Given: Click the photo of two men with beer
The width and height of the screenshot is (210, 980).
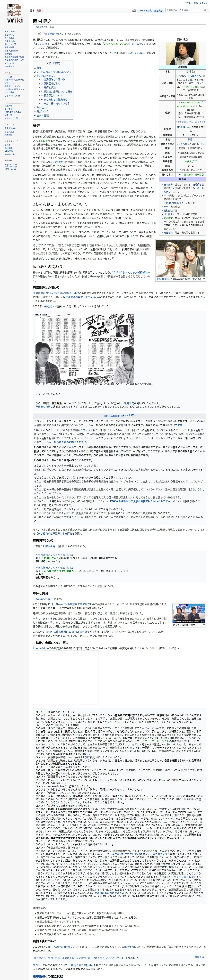Looking at the screenshot, I should (x=181, y=259).
